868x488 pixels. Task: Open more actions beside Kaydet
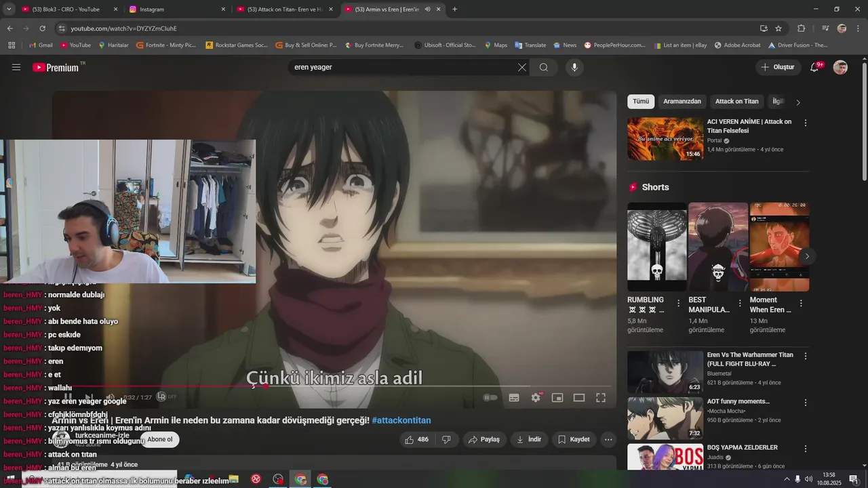click(608, 439)
